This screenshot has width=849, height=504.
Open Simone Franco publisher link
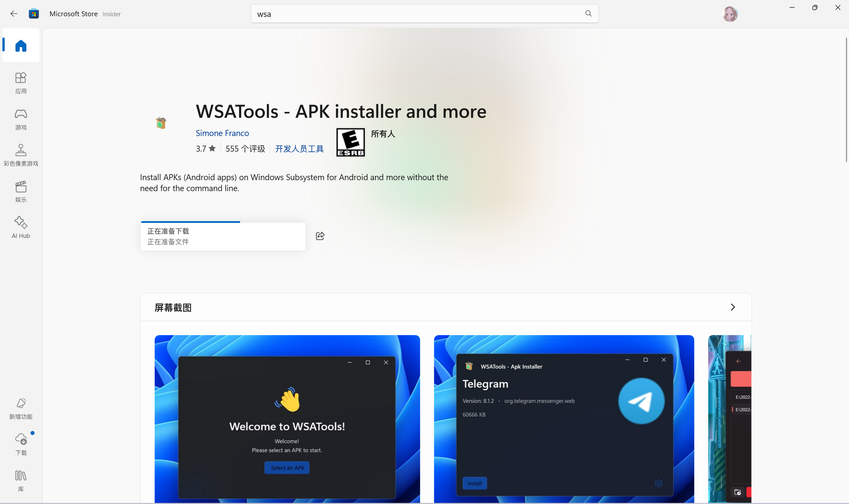point(222,133)
